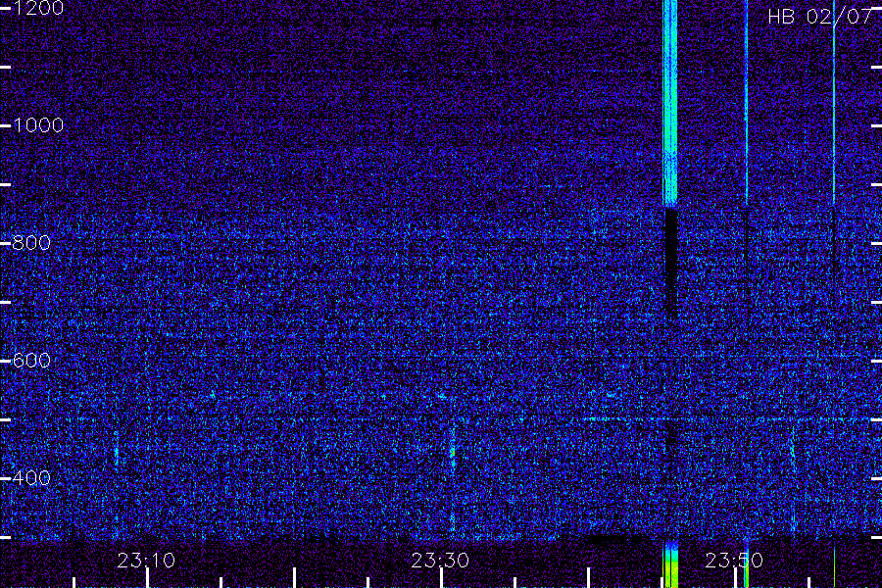Image resolution: width=882 pixels, height=588 pixels.
Task: Click the 800 frequency axis label
Action: (x=31, y=243)
